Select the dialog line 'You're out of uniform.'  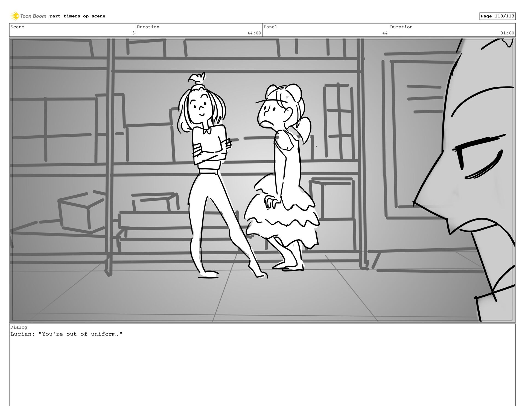coord(80,334)
